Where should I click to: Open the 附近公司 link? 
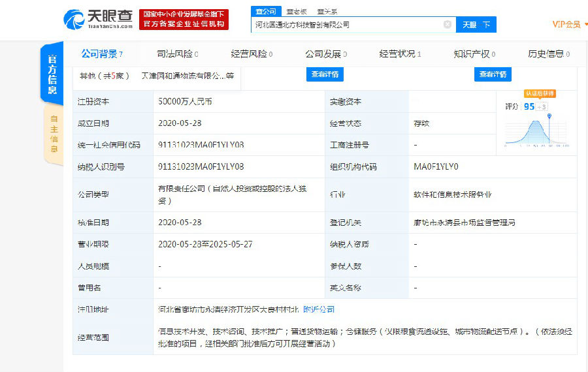point(319,309)
